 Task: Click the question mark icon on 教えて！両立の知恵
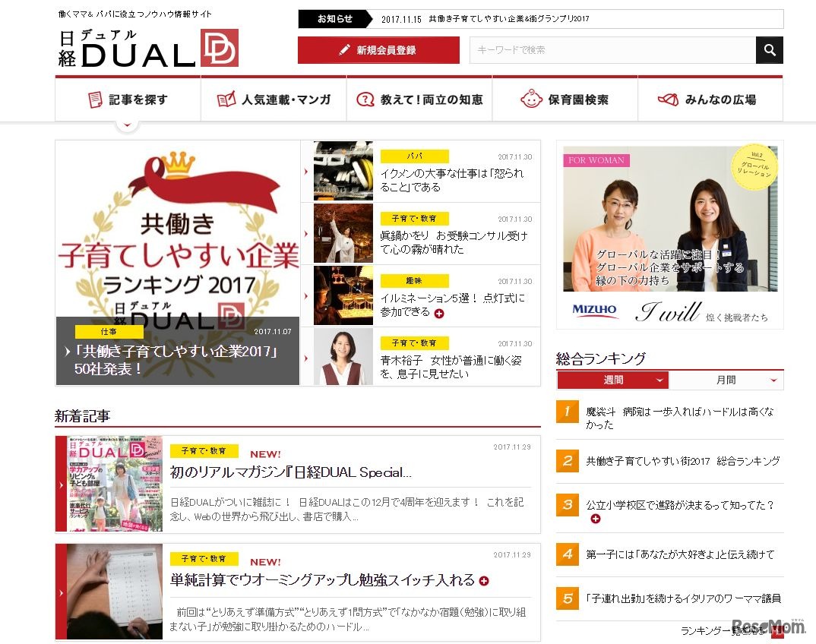click(364, 98)
